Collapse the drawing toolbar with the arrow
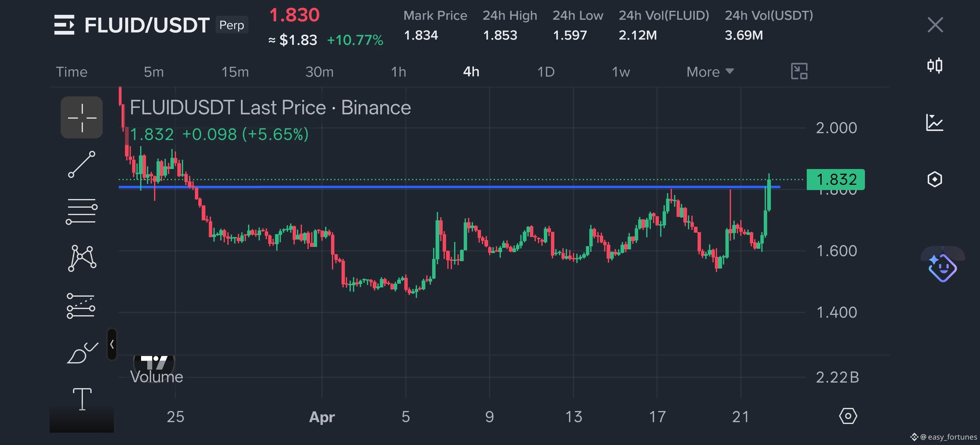980x445 pixels. (112, 344)
